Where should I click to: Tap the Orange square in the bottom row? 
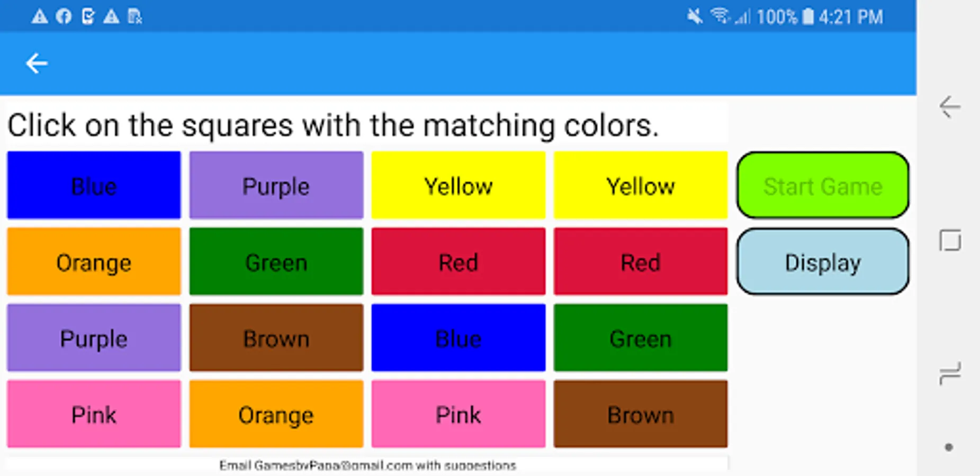point(276,414)
